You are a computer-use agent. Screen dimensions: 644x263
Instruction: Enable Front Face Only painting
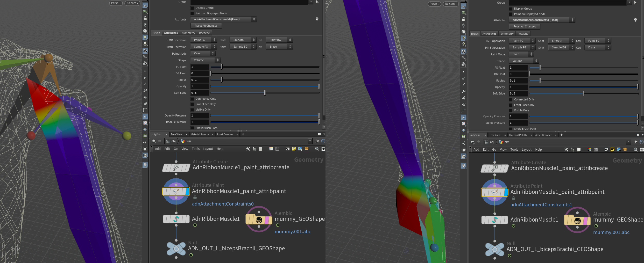[192, 104]
